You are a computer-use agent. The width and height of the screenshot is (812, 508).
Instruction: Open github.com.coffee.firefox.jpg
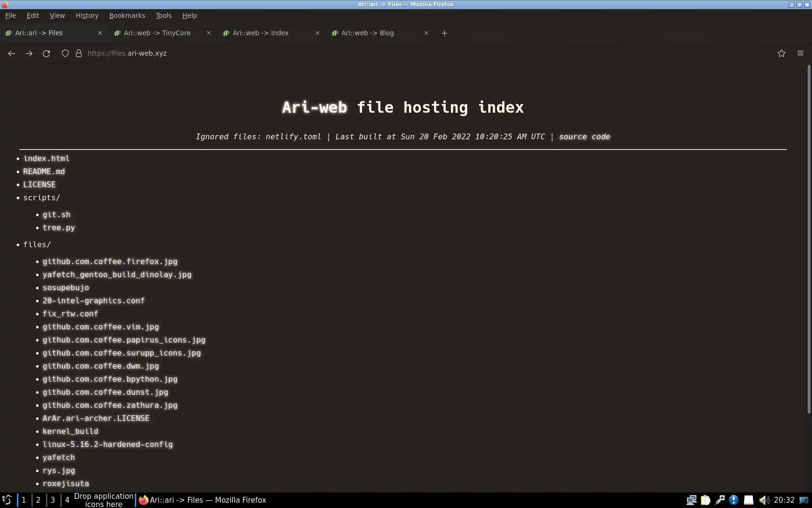click(x=110, y=262)
